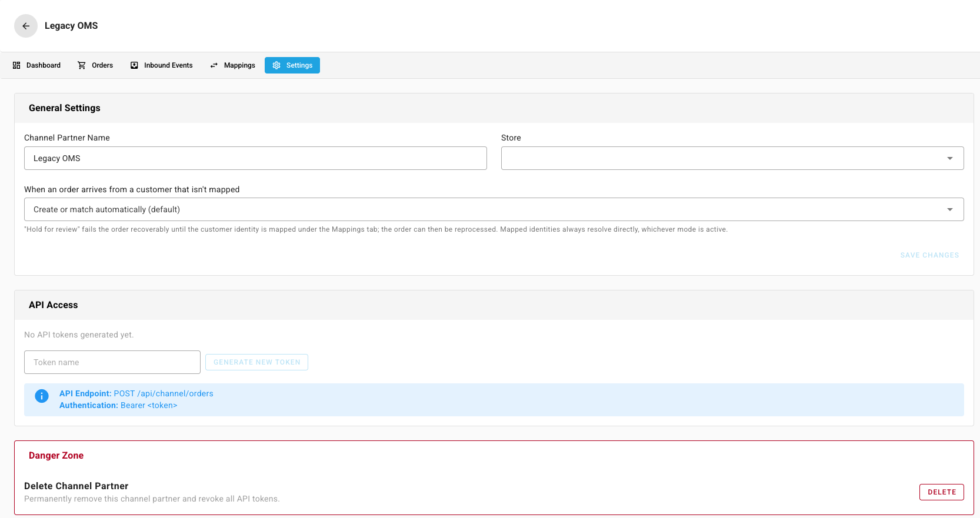Screen dimensions: 980x518
Task: Click the 'Hold for review' helper text
Action: [x=376, y=229]
